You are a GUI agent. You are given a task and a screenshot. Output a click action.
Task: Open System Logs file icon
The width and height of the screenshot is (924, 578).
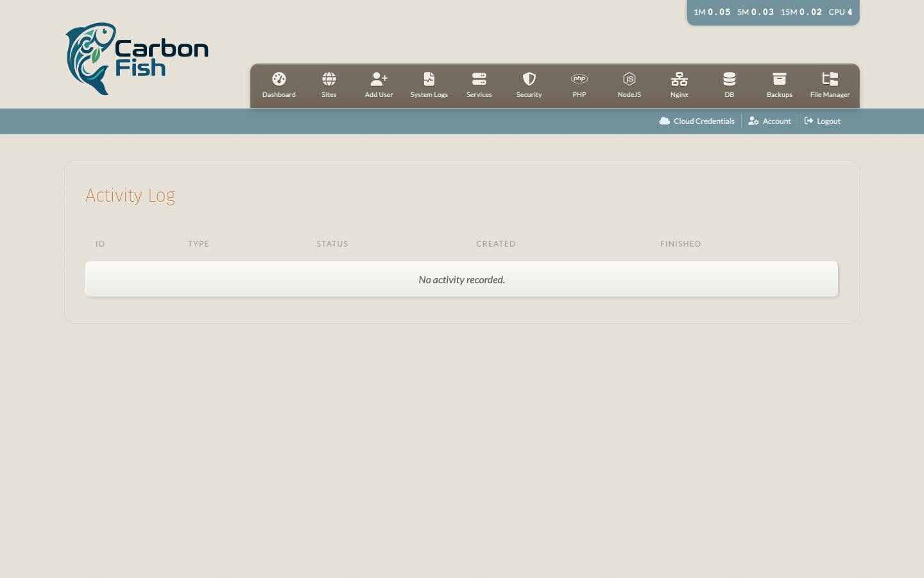point(429,79)
